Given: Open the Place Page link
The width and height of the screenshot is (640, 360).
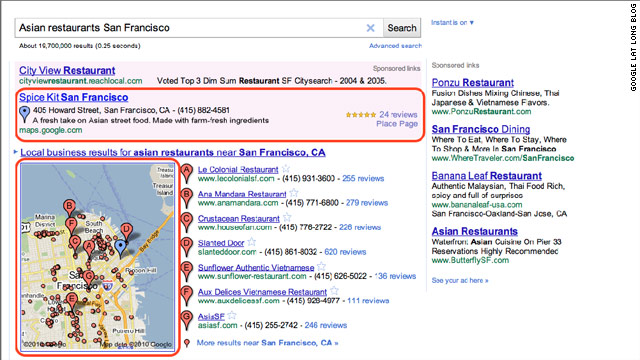Looking at the screenshot, I should point(397,124).
